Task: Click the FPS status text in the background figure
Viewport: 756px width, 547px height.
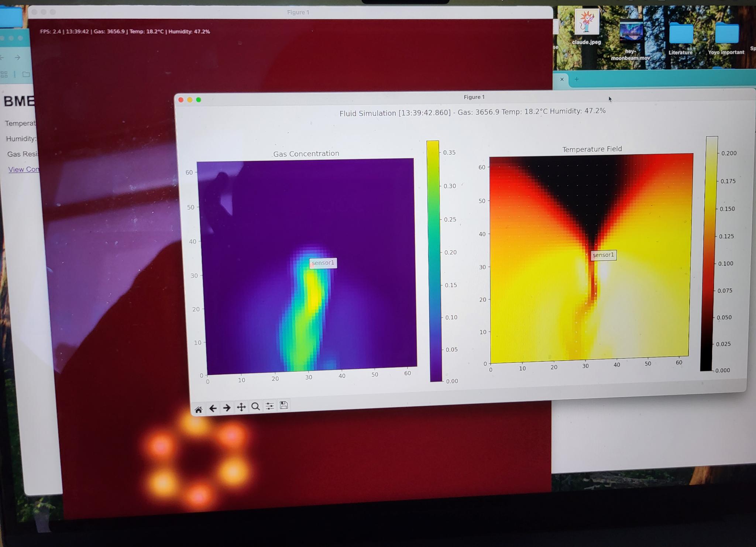Action: pos(125,32)
